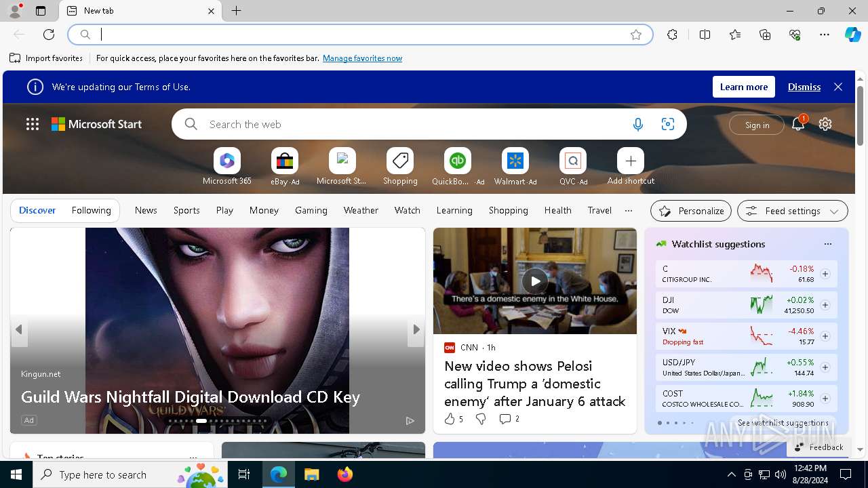Add USD/JPY to watchlist
The height and width of the screenshot is (488, 868).
(x=825, y=367)
